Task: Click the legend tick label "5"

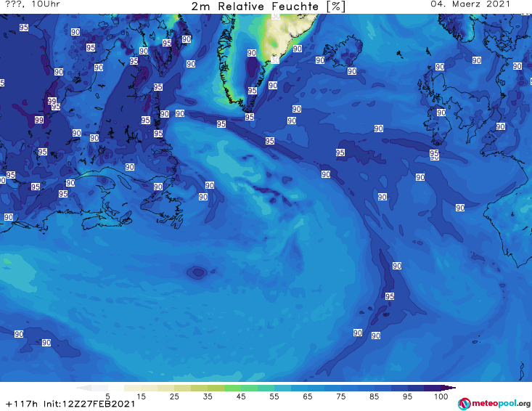Action: pos(107,396)
